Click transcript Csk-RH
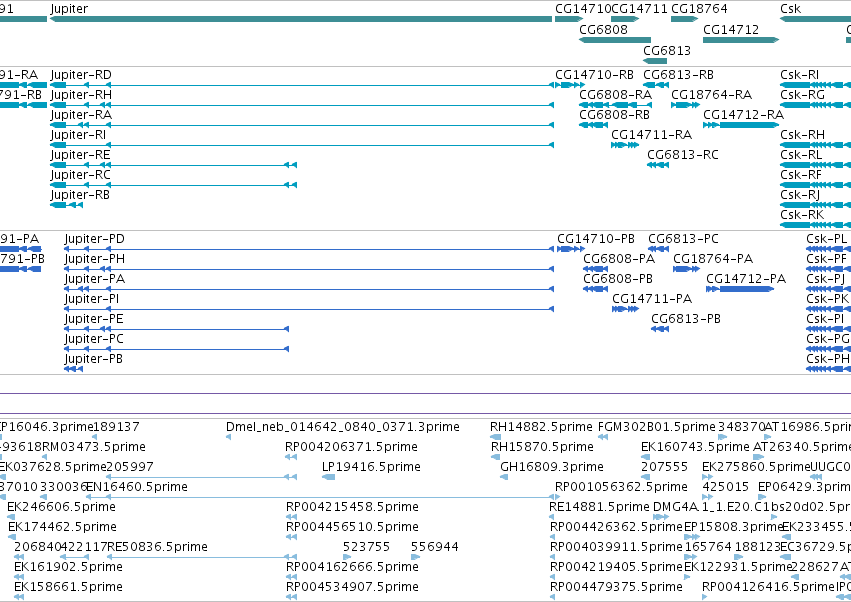This screenshot has height=602, width=851. [x=815, y=145]
